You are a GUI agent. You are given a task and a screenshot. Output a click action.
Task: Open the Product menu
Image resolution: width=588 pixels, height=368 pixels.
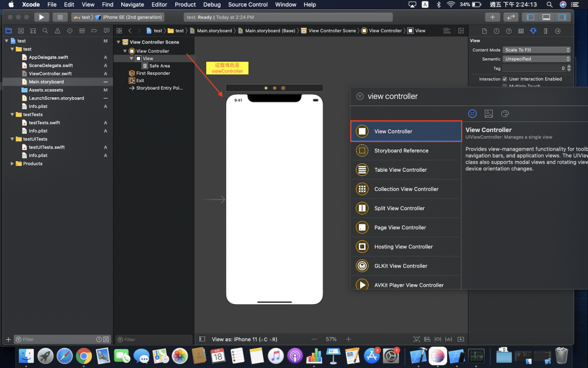point(185,5)
